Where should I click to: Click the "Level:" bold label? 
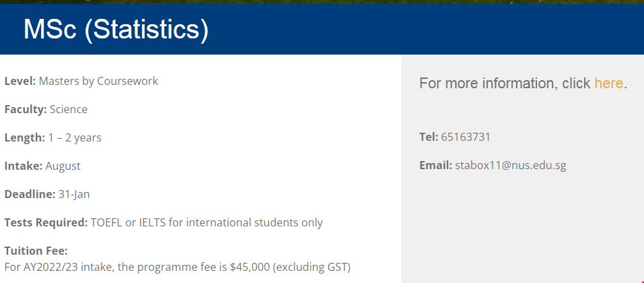pos(20,81)
